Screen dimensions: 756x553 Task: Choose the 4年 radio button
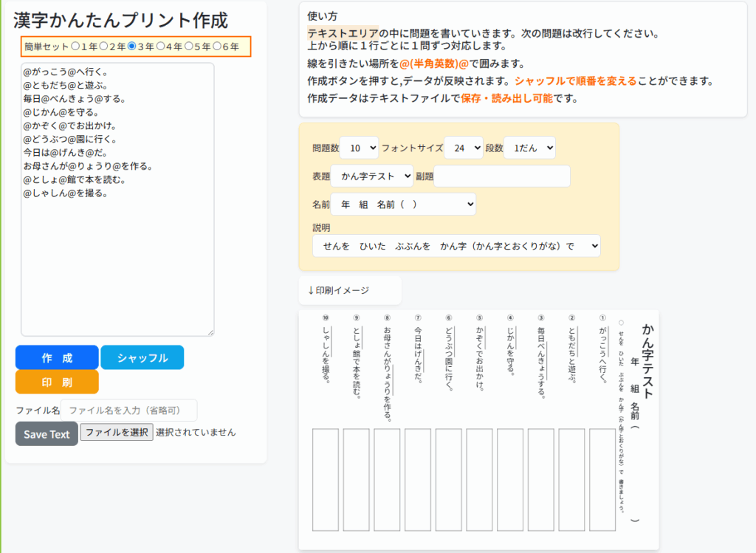click(161, 47)
